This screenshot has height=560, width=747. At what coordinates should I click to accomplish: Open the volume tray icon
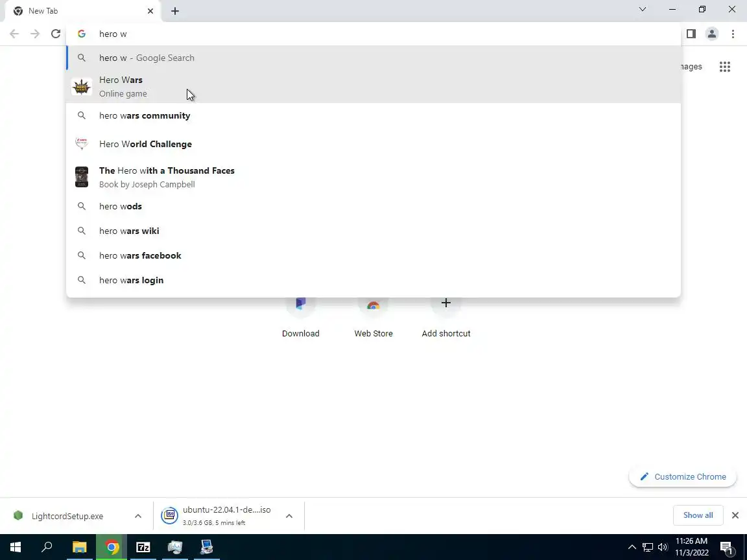663,547
